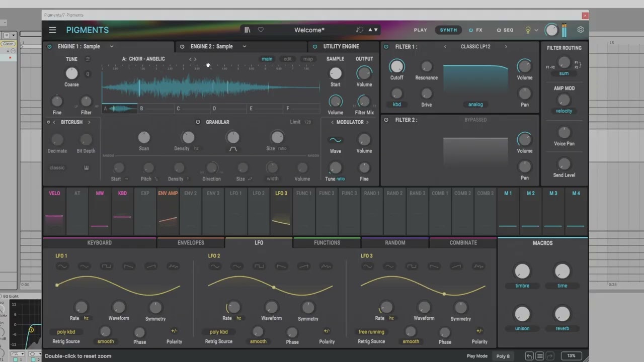Toggle the SEQ power switch in header
Image resolution: width=644 pixels, height=362 pixels.
499,30
